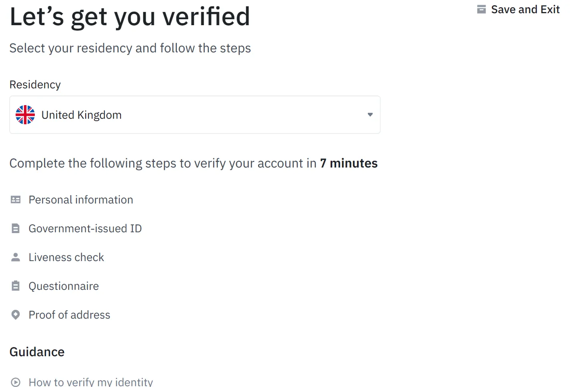Viewport: 588px width, 387px height.
Task: Select the Questionnaire step label
Action: coord(64,286)
